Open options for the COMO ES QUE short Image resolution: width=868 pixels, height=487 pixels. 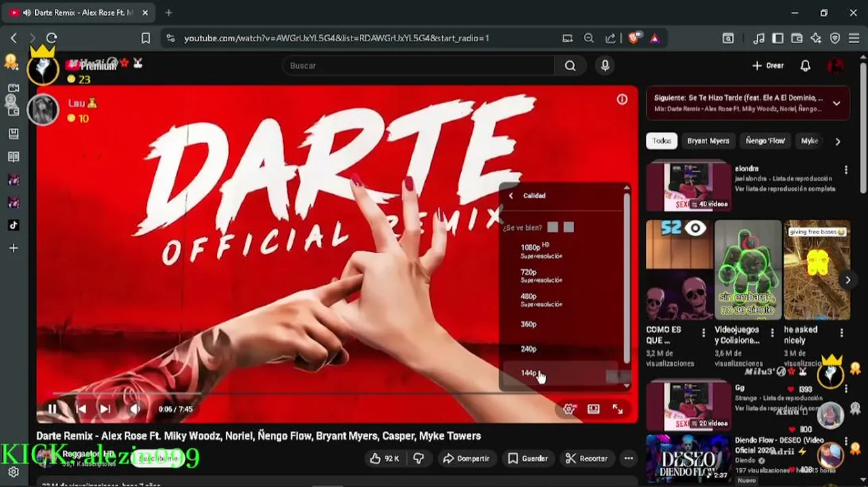coord(704,333)
